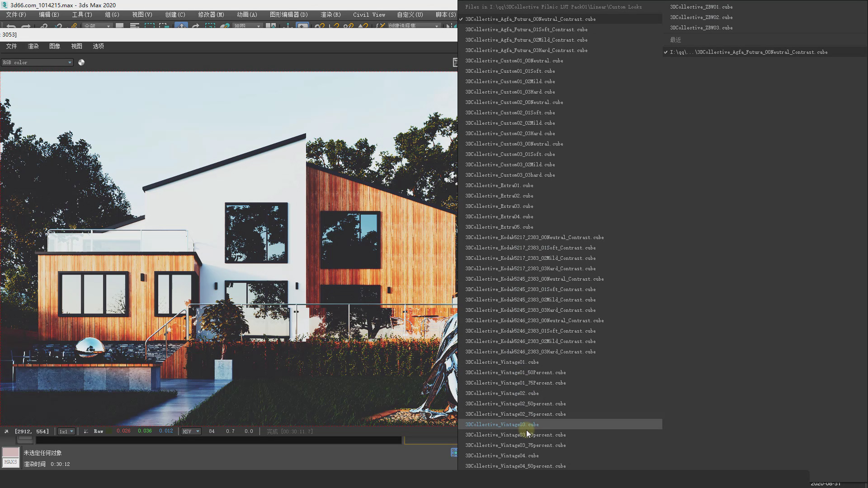The width and height of the screenshot is (868, 488).
Task: Click the pixel info axis icon before Raw
Action: [x=86, y=431]
